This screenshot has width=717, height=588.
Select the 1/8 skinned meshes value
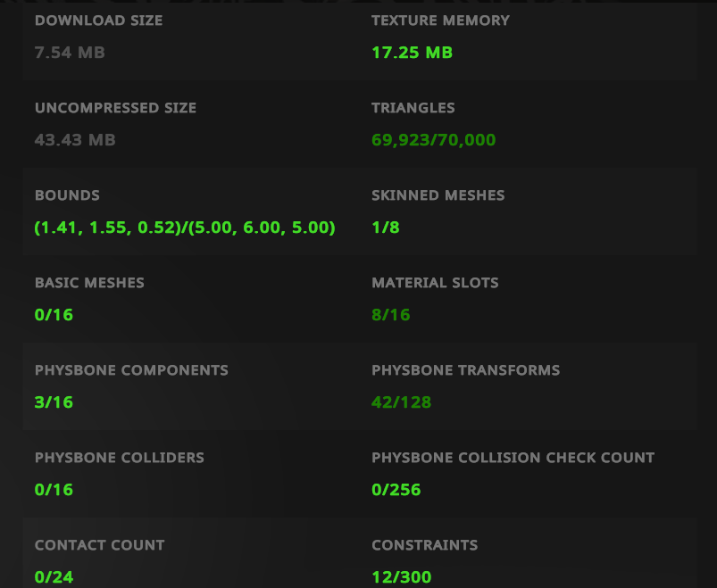point(386,228)
